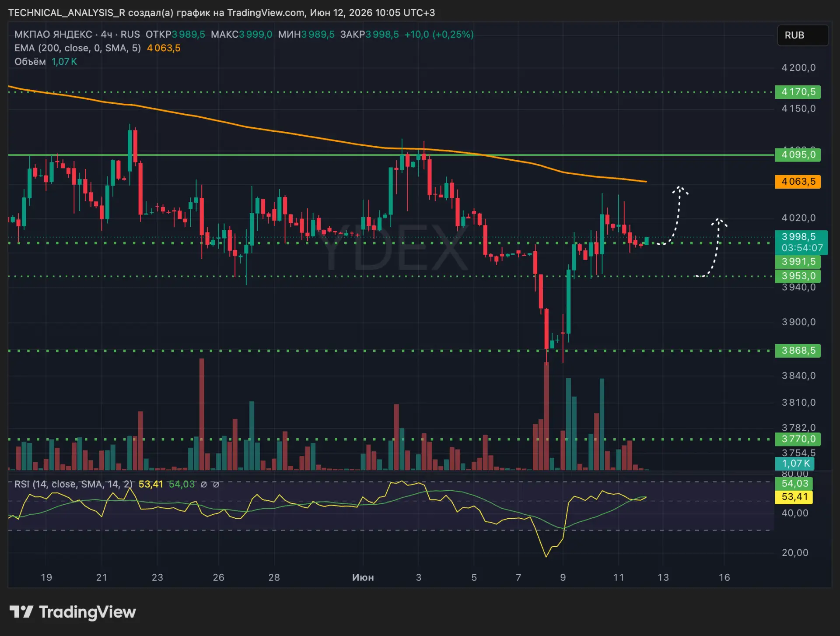Click the 20,00 RSI scale tick
This screenshot has width=840, height=636.
[794, 553]
